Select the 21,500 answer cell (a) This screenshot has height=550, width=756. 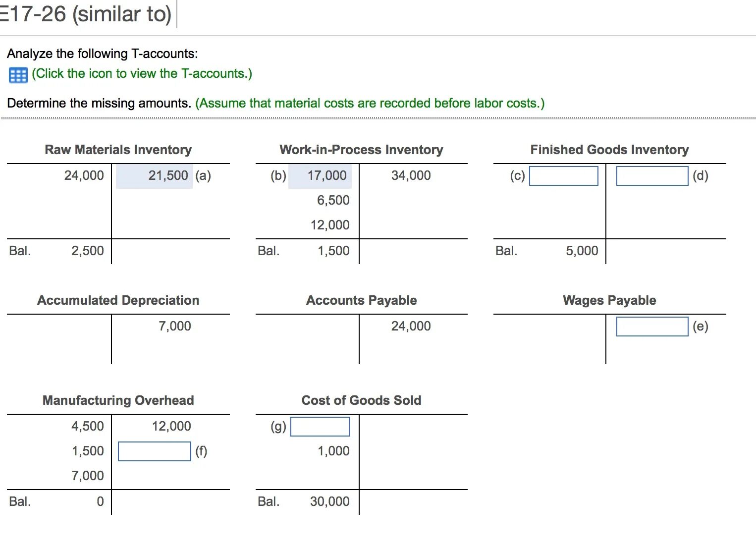point(155,176)
